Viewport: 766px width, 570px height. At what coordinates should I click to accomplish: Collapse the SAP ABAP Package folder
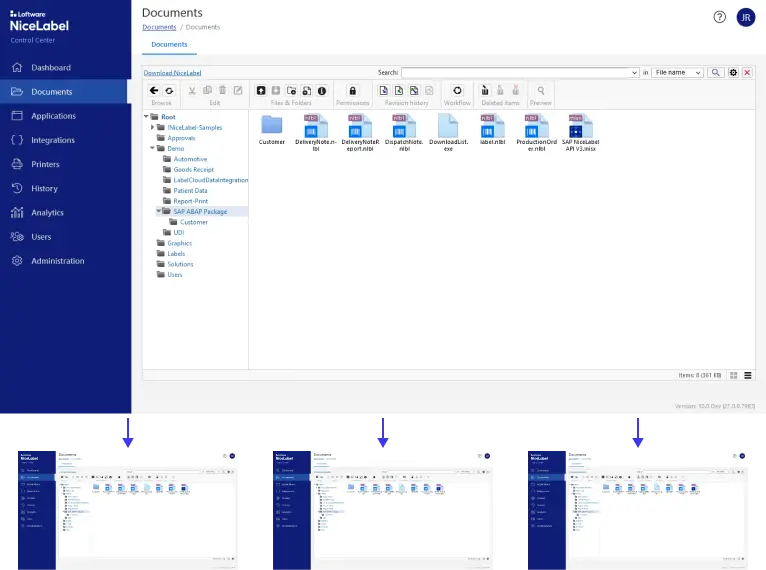tap(159, 211)
